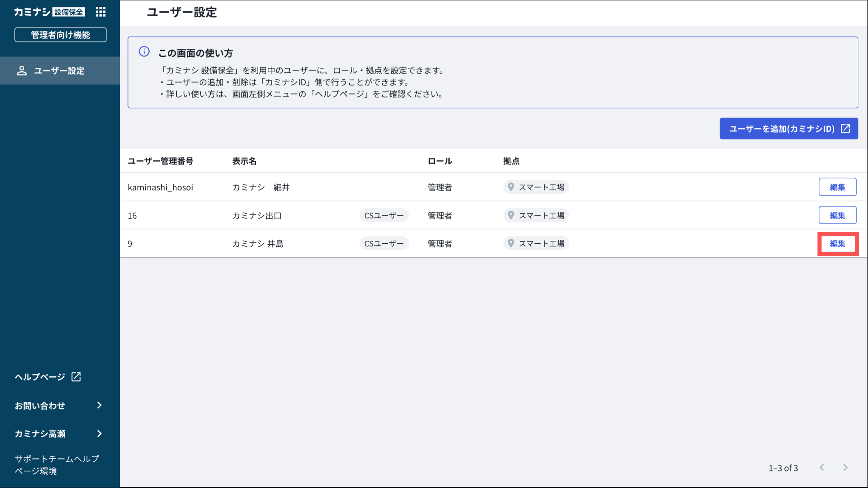
Task: Click CSユーザー tag in カミナシ出口 row
Action: click(384, 215)
